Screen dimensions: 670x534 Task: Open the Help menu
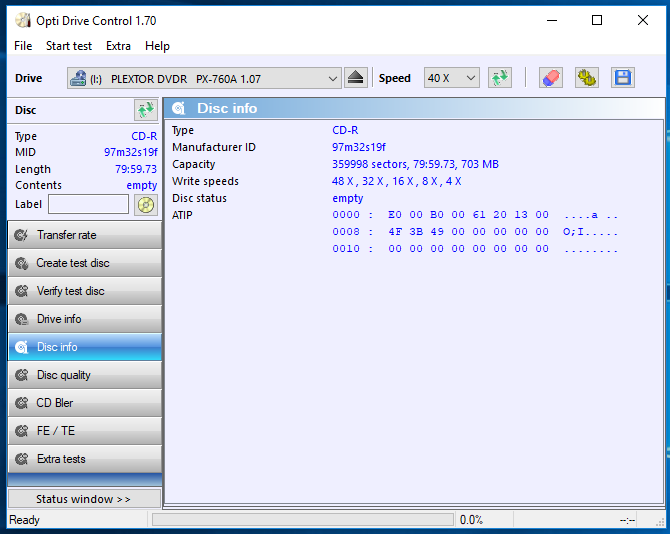[157, 46]
